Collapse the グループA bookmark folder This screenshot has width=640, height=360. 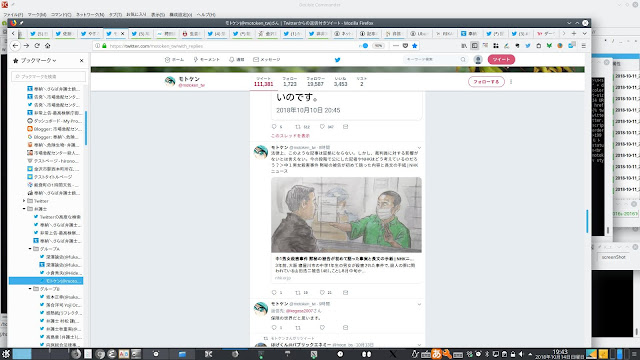pyautogui.click(x=30, y=249)
